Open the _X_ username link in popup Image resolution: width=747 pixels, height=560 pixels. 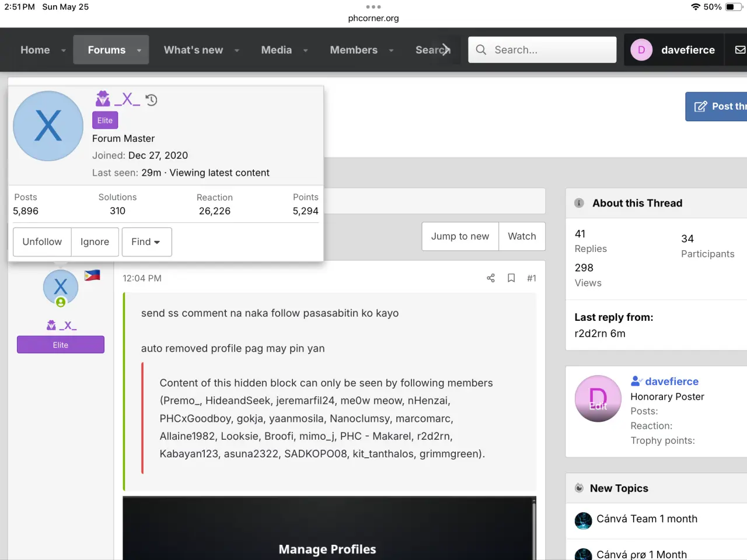click(x=127, y=99)
